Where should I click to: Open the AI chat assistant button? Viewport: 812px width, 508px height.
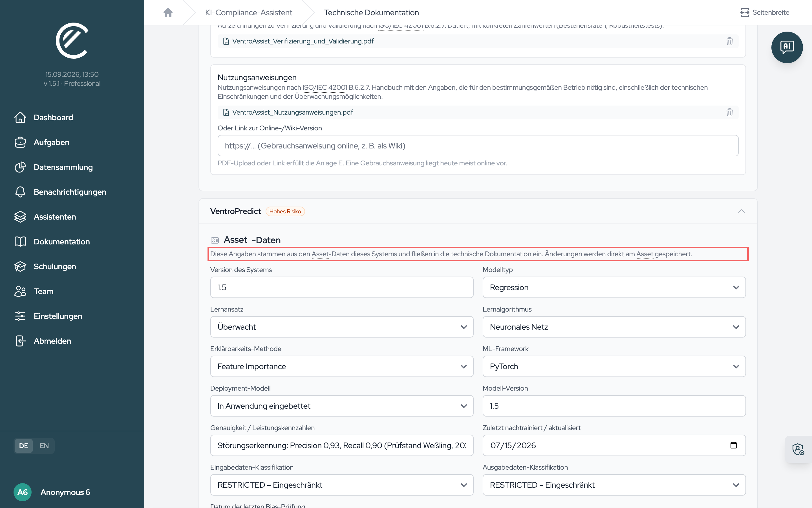click(x=787, y=47)
